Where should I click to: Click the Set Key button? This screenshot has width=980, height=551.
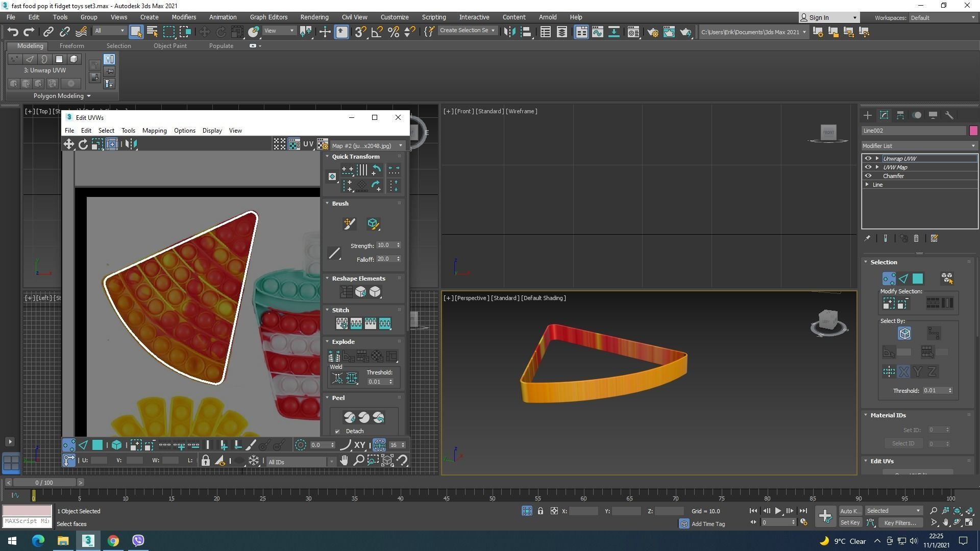coord(850,523)
